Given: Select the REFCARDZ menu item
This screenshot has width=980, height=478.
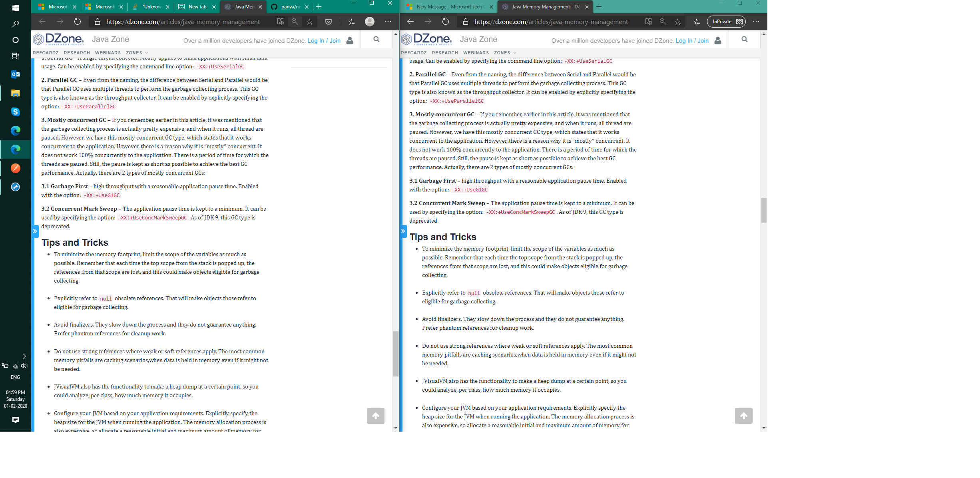Looking at the screenshot, I should (46, 53).
